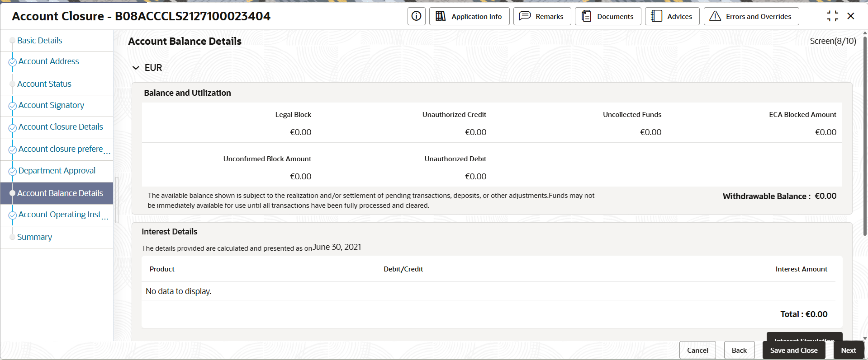The image size is (868, 360).
Task: Click the June 30, 2021 date
Action: pyautogui.click(x=337, y=247)
